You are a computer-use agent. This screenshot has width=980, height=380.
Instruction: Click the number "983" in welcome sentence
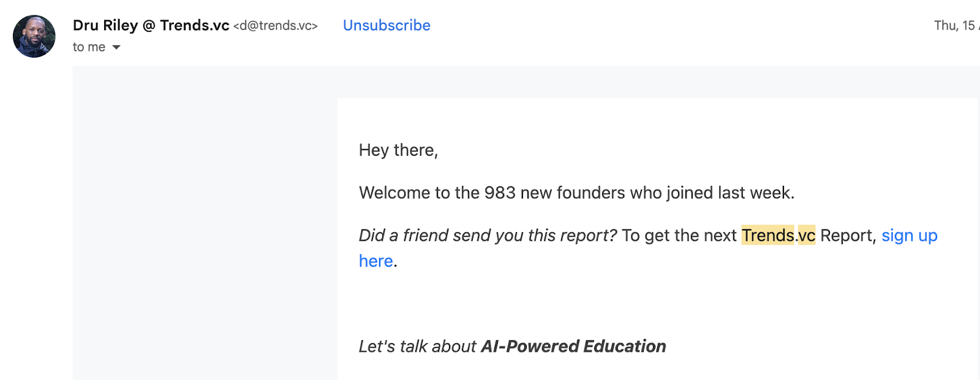pos(500,193)
